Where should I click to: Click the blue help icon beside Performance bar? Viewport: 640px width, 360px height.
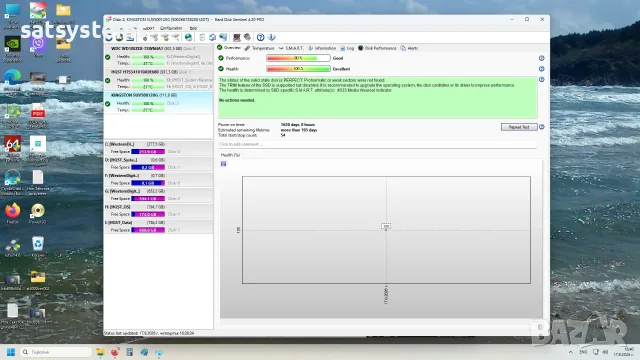pyautogui.click(x=542, y=58)
